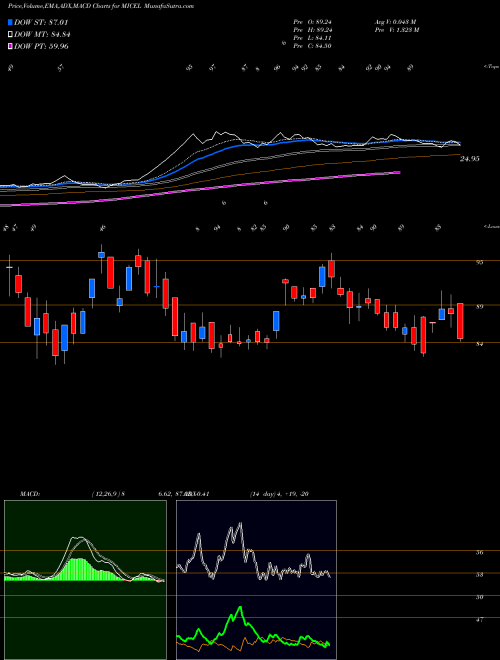Click the bright green ADX line peak
The width and height of the screenshot is (500, 660).
coord(240,607)
